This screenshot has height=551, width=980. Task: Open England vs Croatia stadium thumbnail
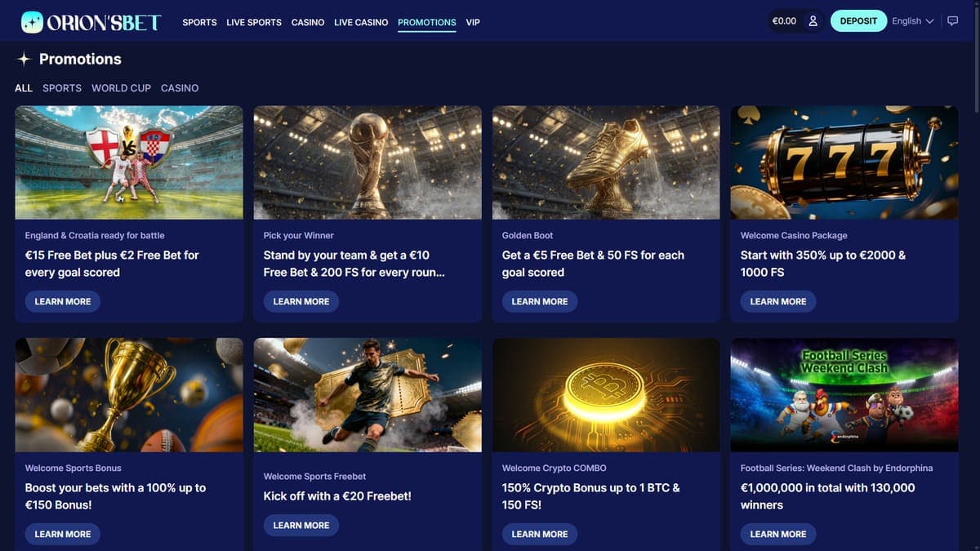tap(129, 162)
